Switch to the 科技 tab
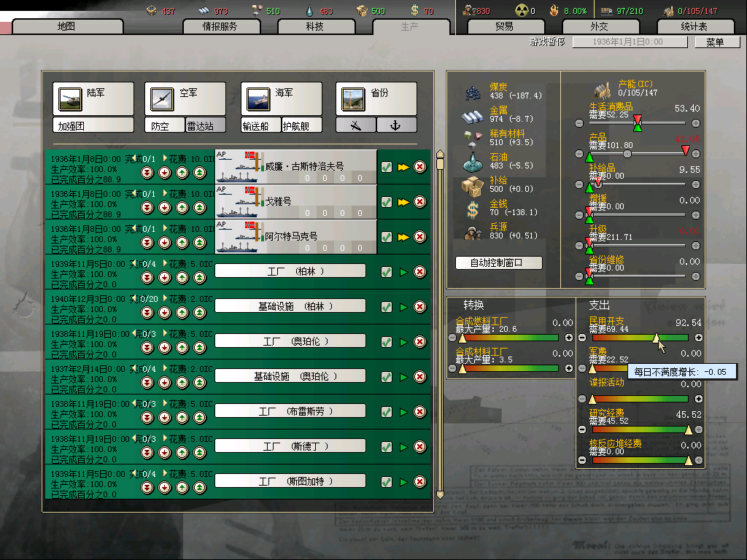This screenshot has width=747, height=560. (315, 27)
